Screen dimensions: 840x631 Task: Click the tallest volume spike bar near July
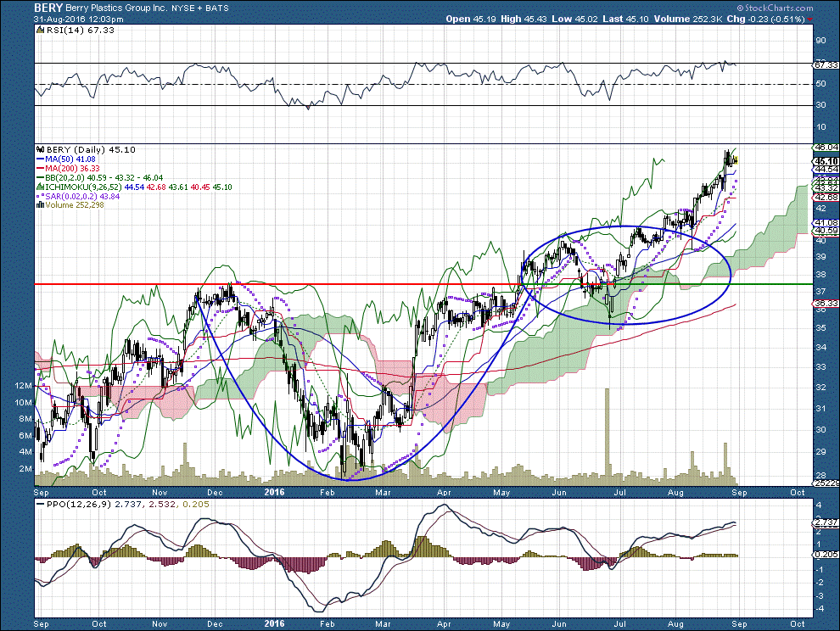(607, 437)
